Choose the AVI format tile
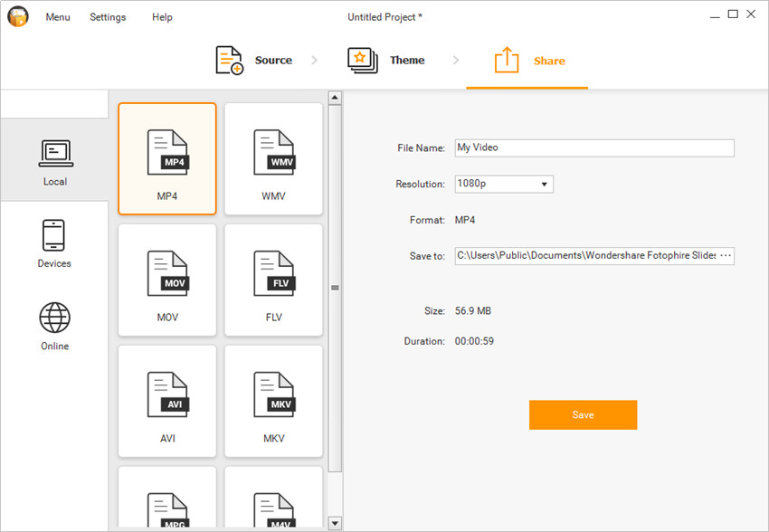 [167, 401]
